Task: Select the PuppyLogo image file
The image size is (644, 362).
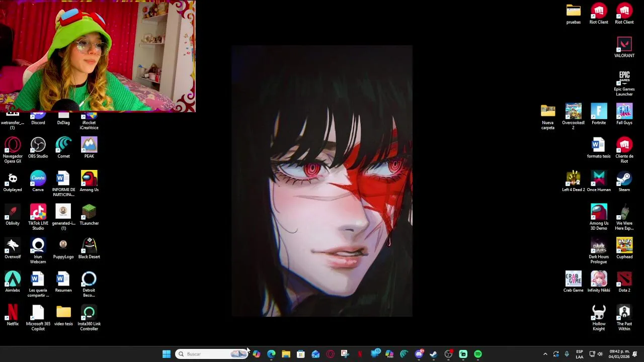Action: 63,248
